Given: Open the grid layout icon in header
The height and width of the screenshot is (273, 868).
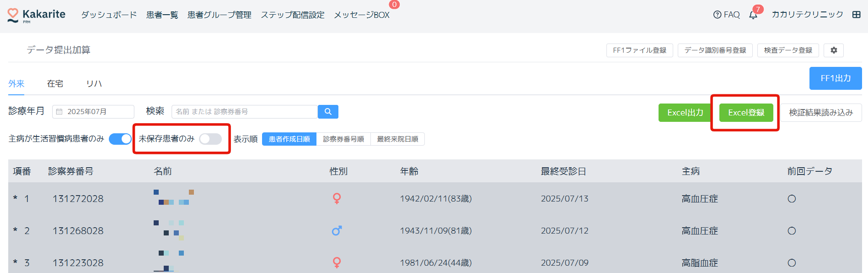Looking at the screenshot, I should tap(857, 15).
